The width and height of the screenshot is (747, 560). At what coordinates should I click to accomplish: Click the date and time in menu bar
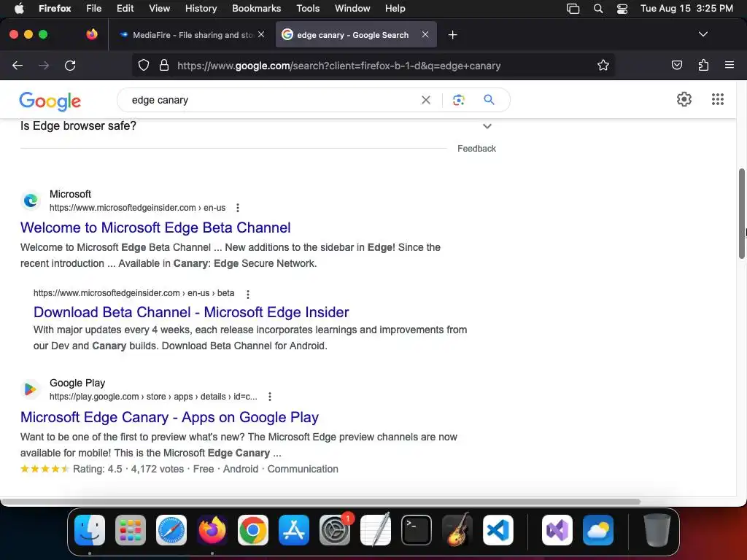point(686,9)
